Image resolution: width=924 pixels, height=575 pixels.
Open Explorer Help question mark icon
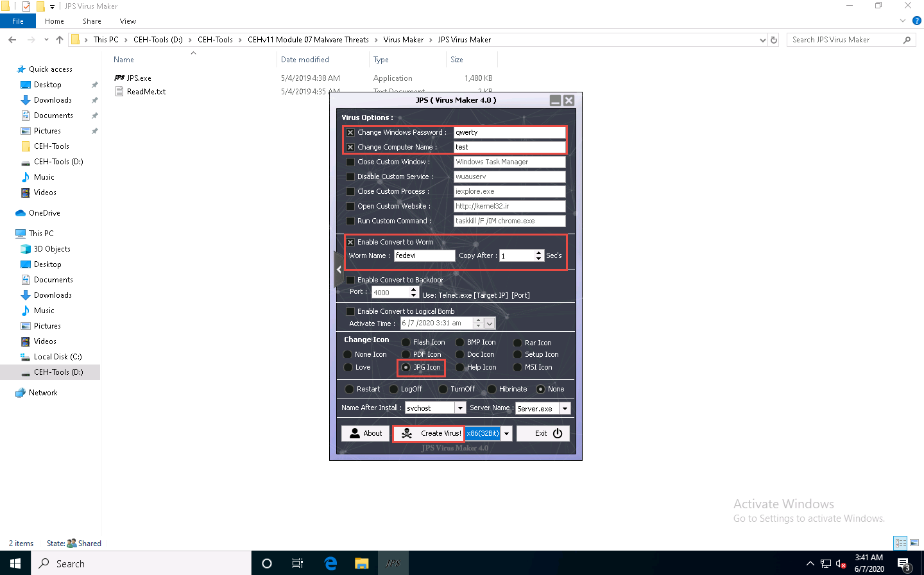point(917,21)
